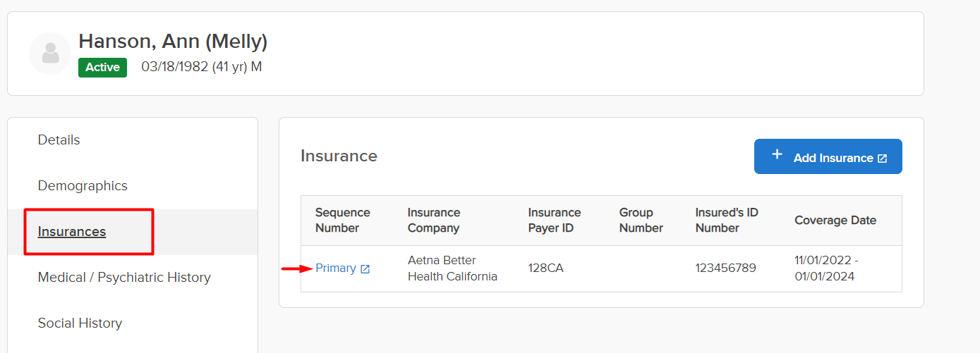
Task: Click the patient name Hanson, Ann (Melly)
Action: coord(173,42)
